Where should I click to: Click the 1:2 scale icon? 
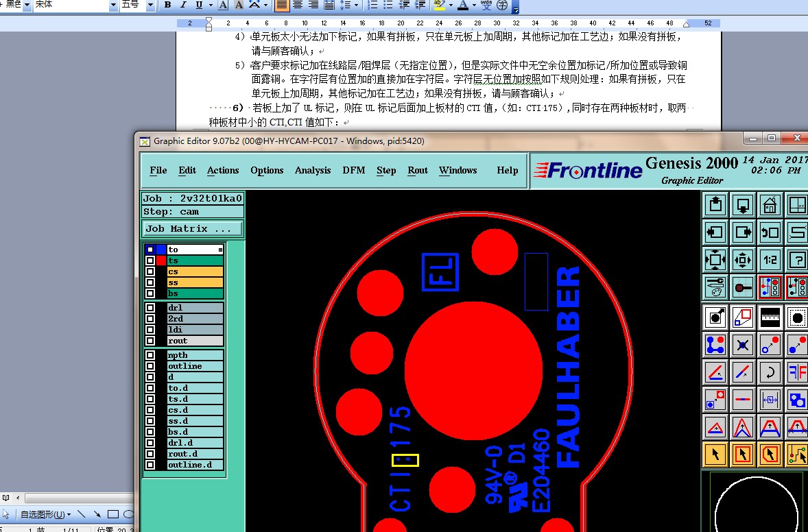[x=770, y=260]
